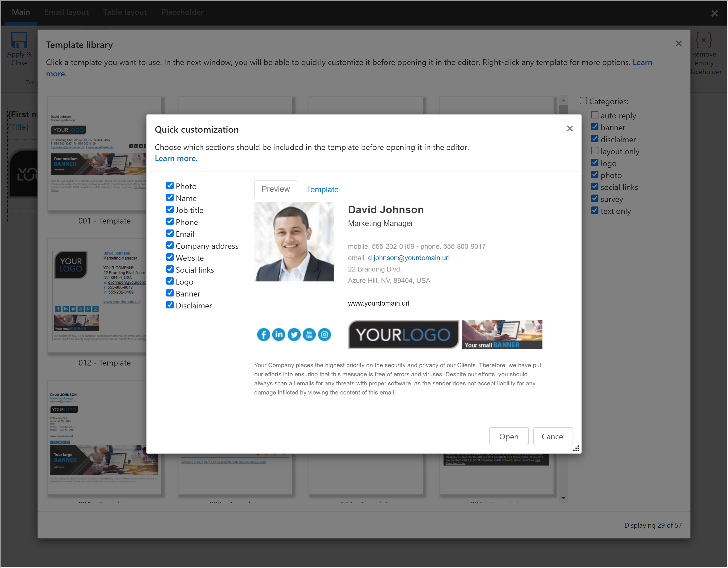Click Learn more link in Quick customization
The width and height of the screenshot is (728, 568).
click(176, 158)
